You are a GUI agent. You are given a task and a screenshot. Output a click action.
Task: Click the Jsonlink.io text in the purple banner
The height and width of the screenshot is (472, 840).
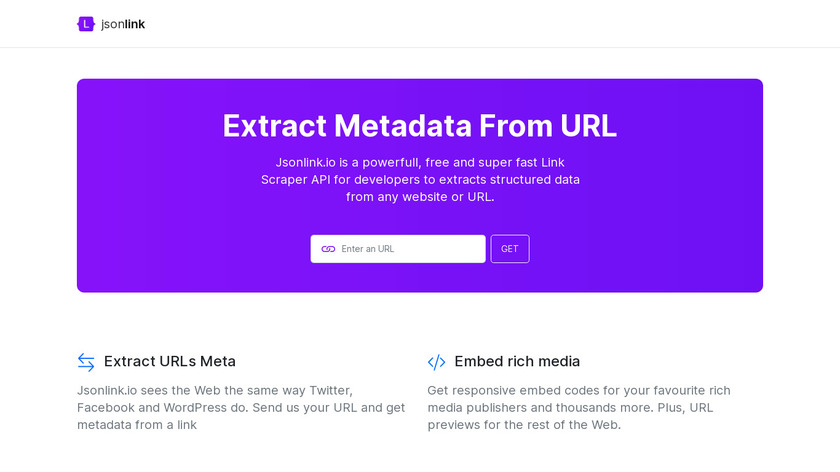305,162
